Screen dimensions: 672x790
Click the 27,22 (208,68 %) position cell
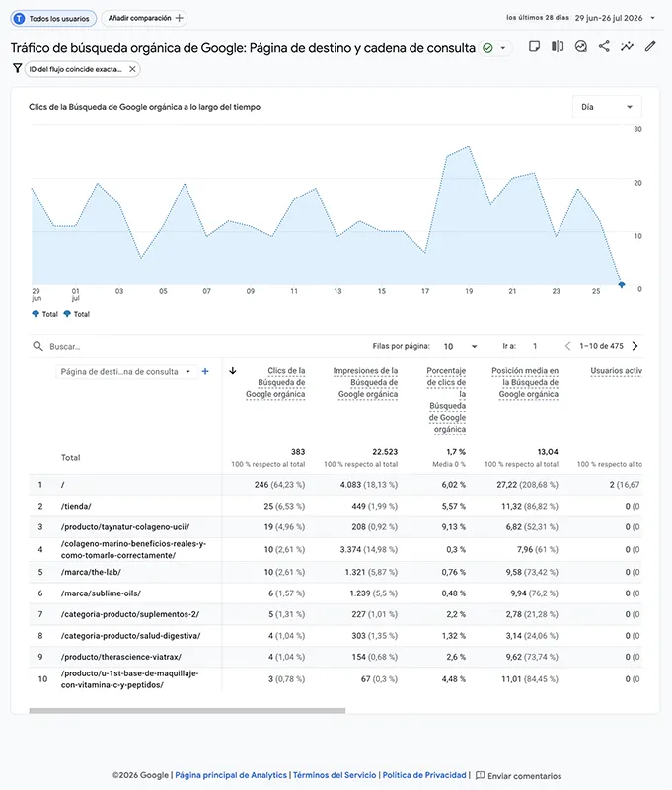tap(528, 485)
